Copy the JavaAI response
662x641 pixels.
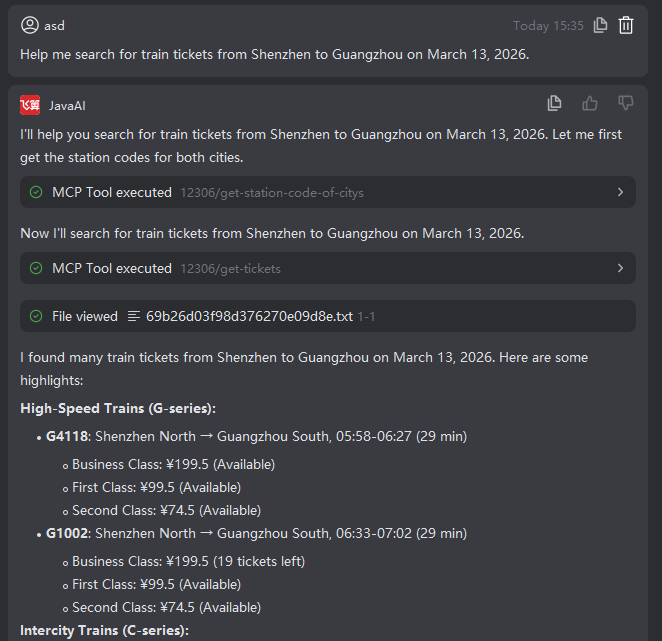pos(555,103)
